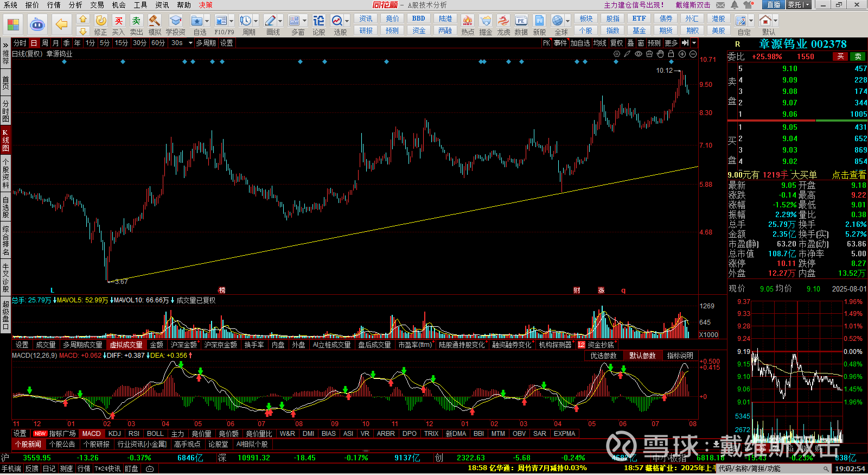Select the 周 weekly period
Viewport: 868px width, 475px height.
[44, 43]
